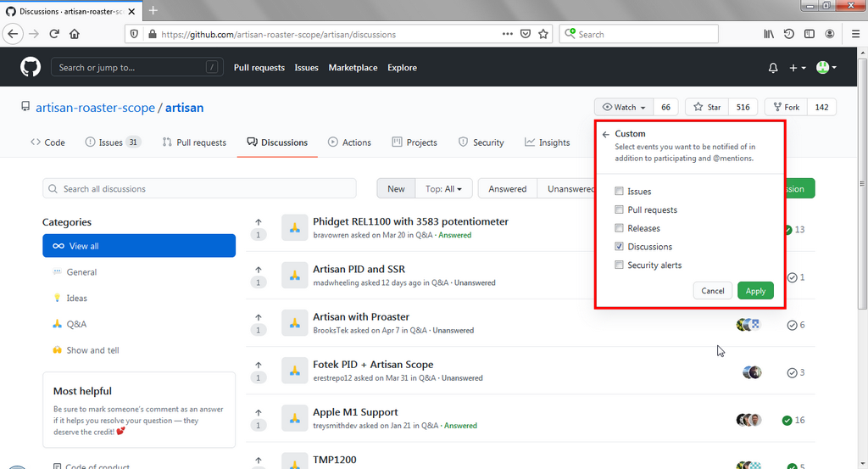Apply the custom watch settings
This screenshot has width=868, height=469.
tap(755, 291)
